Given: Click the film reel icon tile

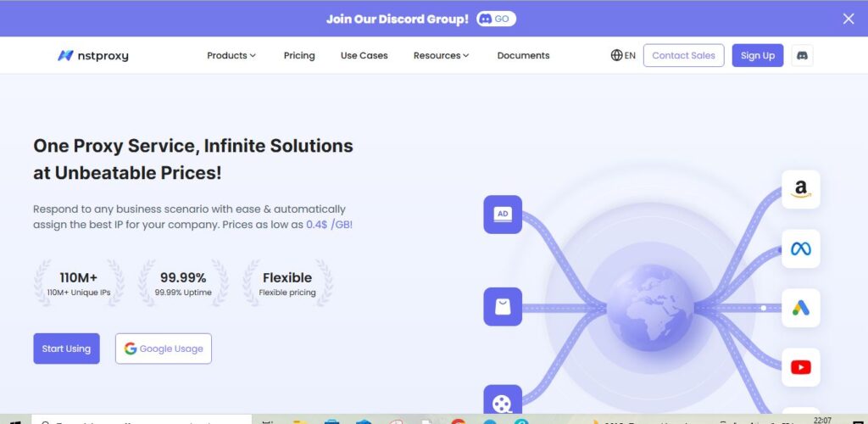Looking at the screenshot, I should [x=503, y=400].
